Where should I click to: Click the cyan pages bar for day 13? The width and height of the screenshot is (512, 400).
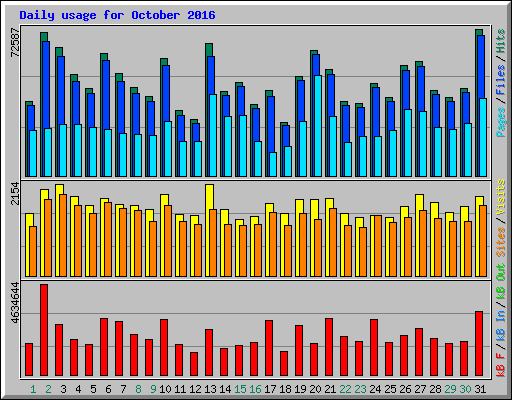213,135
